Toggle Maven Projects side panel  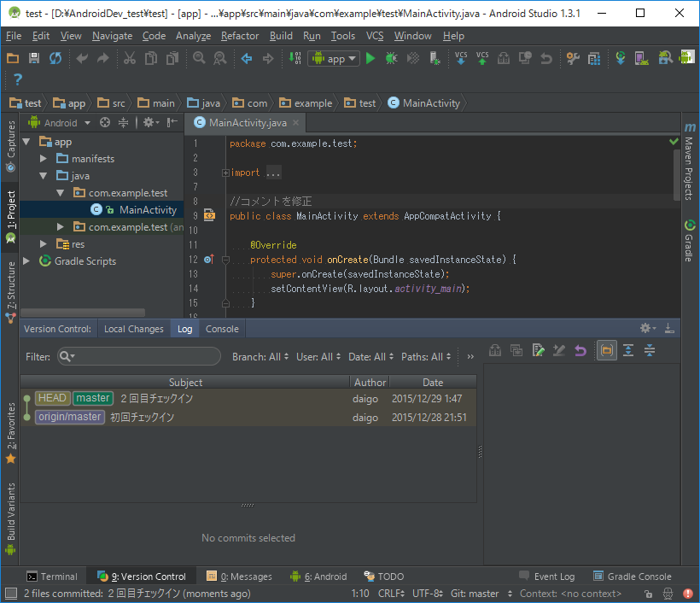pyautogui.click(x=689, y=161)
